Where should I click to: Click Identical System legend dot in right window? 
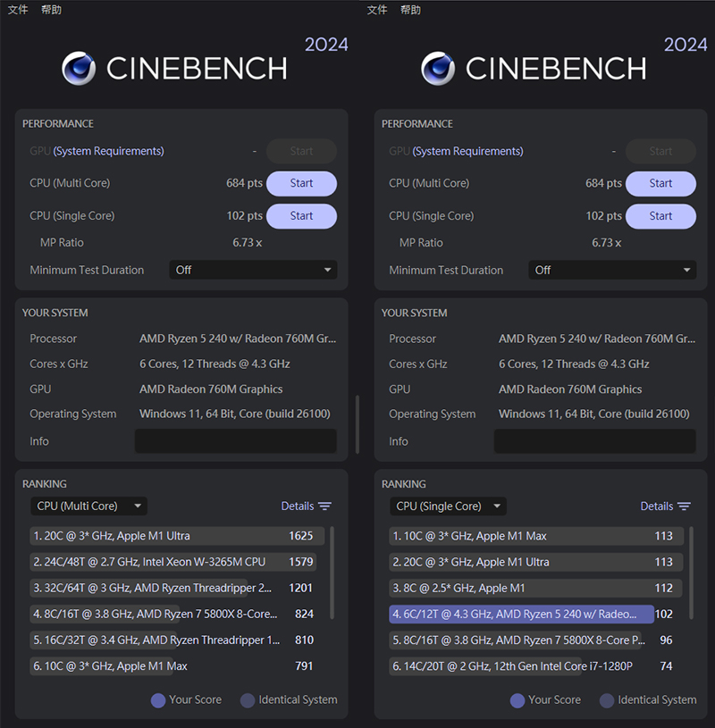(x=606, y=700)
